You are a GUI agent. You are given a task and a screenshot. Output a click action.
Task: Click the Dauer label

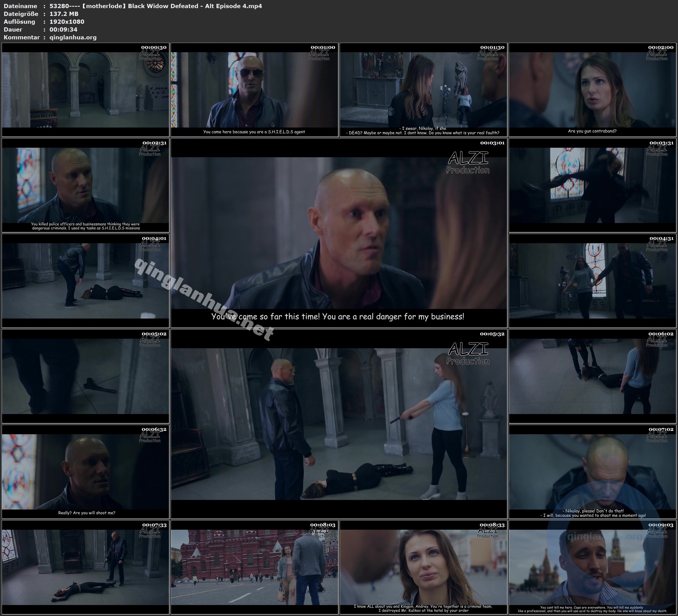[13, 29]
